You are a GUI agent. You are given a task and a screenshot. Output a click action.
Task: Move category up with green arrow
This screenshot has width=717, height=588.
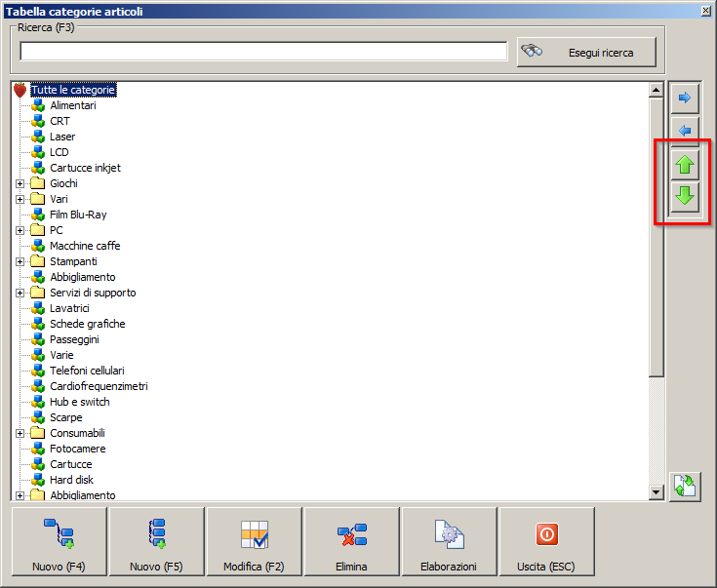(x=685, y=165)
